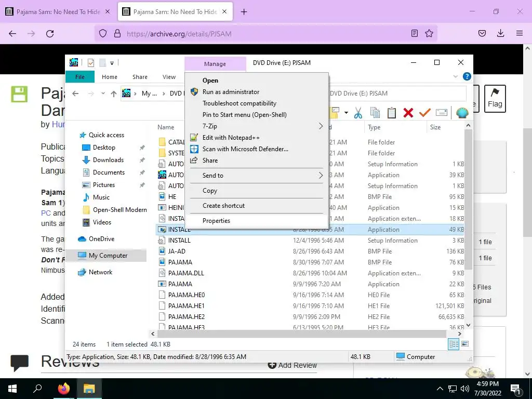This screenshot has height=399, width=532.
Task: Open folder options toolbar dropdown arrow
Action: [346, 113]
